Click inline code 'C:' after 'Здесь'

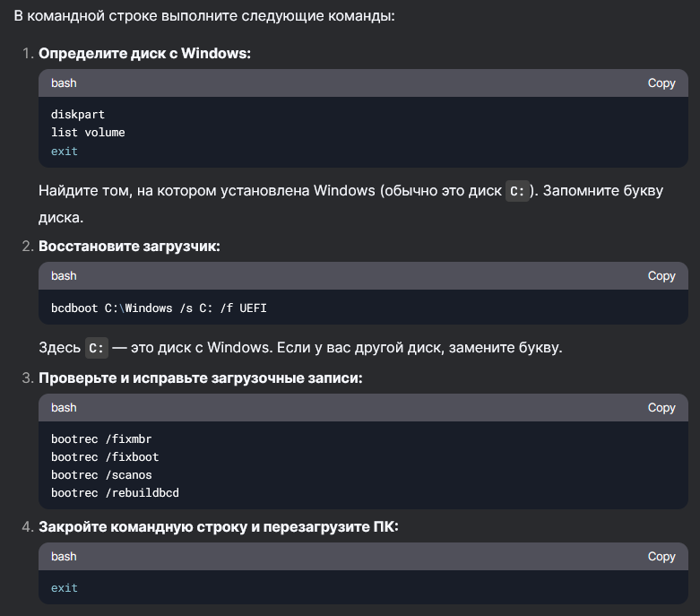point(97,348)
